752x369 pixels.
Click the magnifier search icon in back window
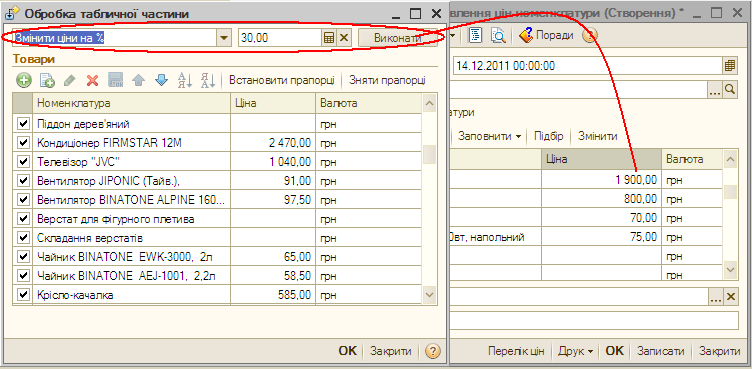730,89
